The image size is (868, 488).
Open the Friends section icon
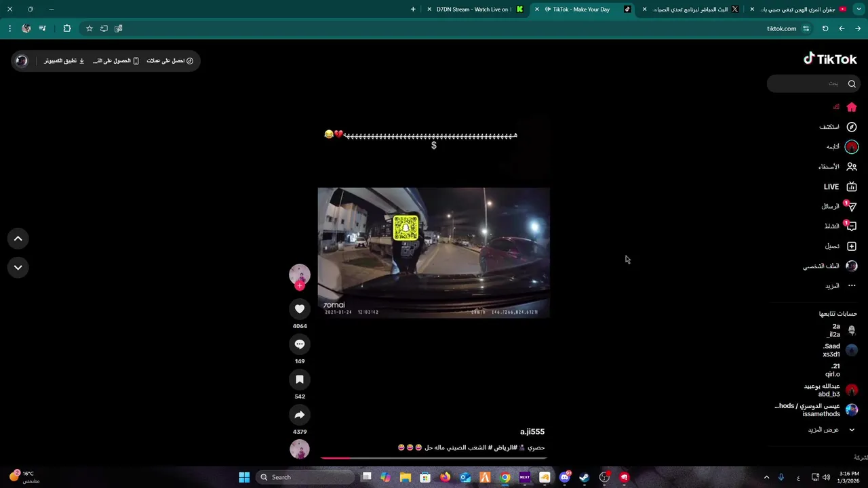[852, 167]
